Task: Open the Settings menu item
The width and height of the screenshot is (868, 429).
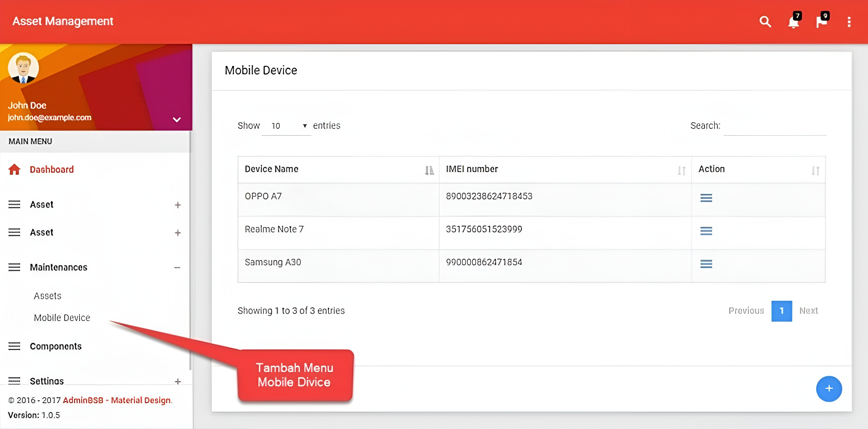Action: 47,381
